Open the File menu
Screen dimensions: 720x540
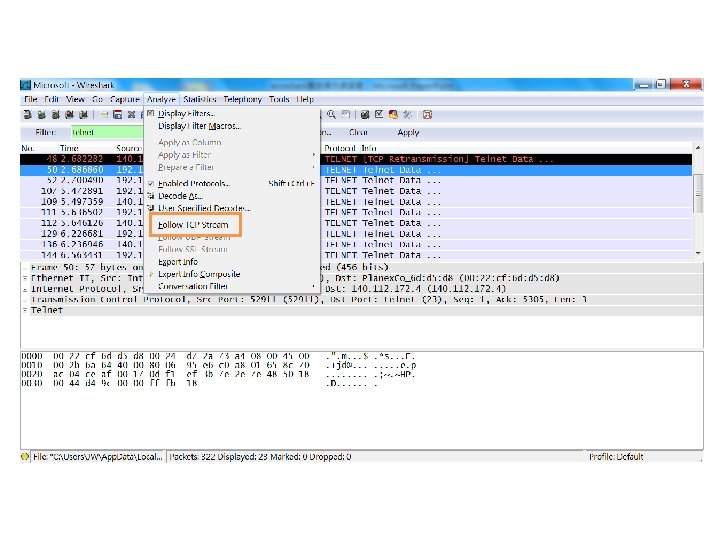[31, 99]
